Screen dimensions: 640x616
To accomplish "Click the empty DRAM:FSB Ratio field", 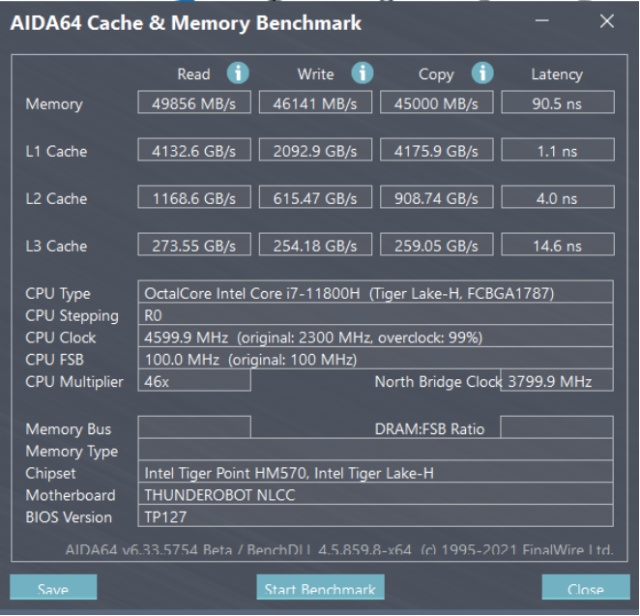I will pyautogui.click(x=556, y=428).
